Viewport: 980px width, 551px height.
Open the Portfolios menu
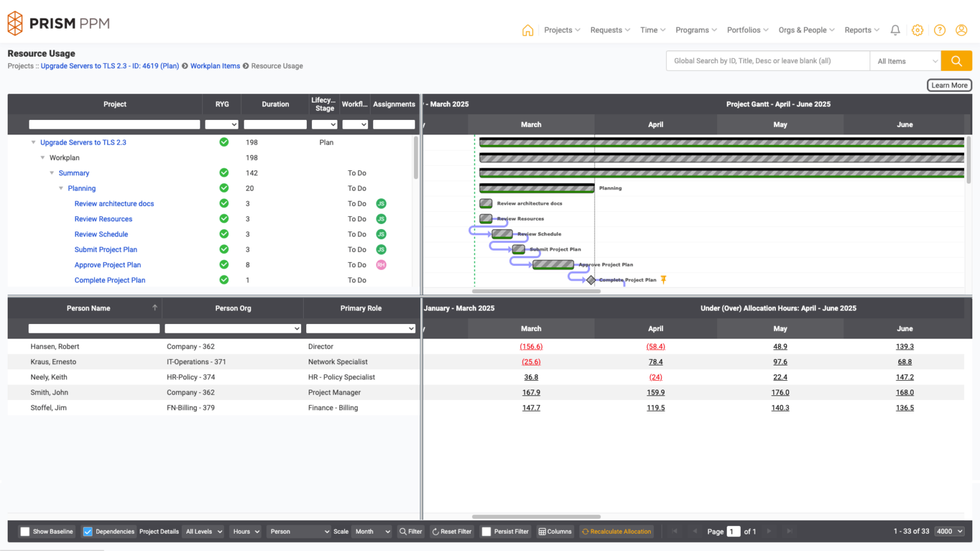(x=748, y=30)
